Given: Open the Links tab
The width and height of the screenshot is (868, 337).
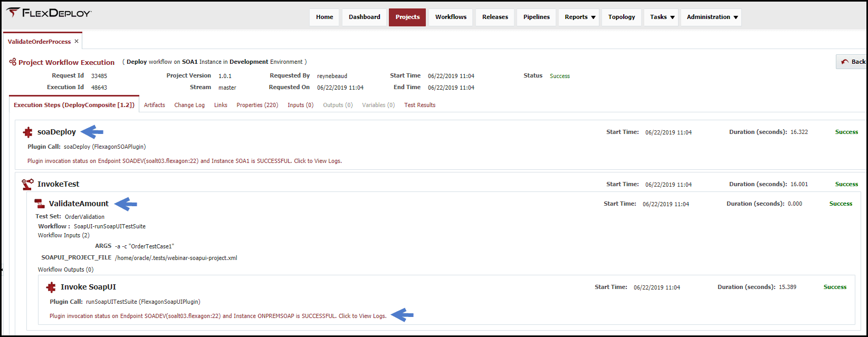Looking at the screenshot, I should [x=221, y=105].
